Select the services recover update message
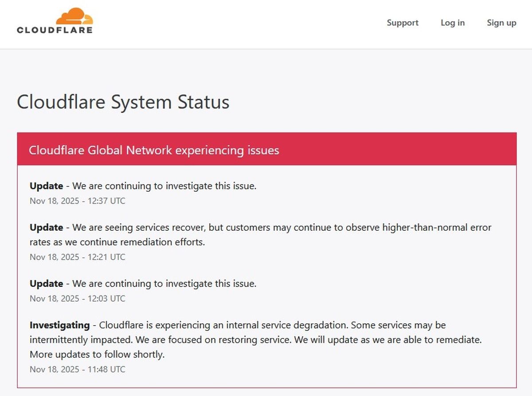Screen dimensions: 532x396 (x=260, y=235)
